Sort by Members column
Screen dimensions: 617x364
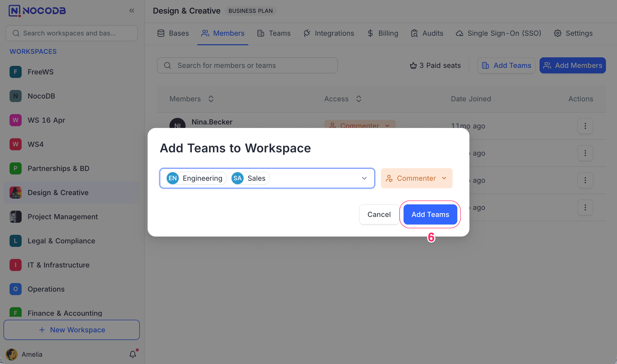[x=211, y=99]
